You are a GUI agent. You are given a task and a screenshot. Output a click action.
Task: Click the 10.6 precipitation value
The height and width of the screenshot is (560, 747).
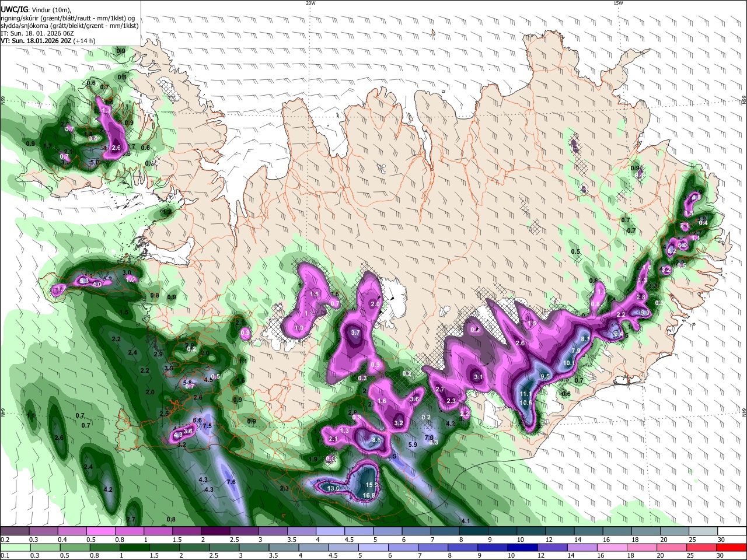tap(526, 402)
